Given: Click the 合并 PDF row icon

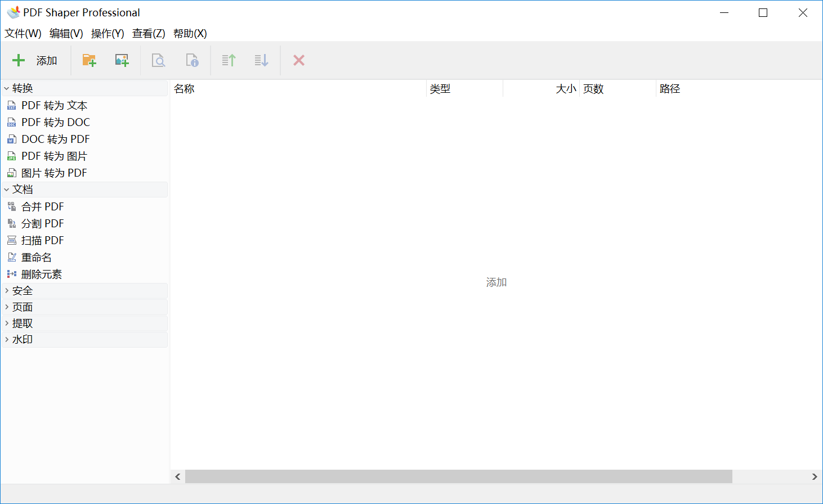Looking at the screenshot, I should 12,207.
